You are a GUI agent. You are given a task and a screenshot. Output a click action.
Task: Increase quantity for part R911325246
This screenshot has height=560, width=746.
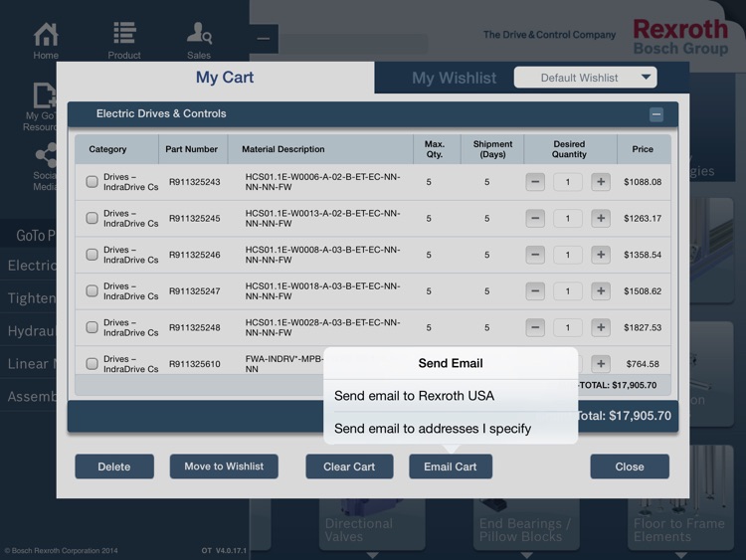tap(601, 255)
